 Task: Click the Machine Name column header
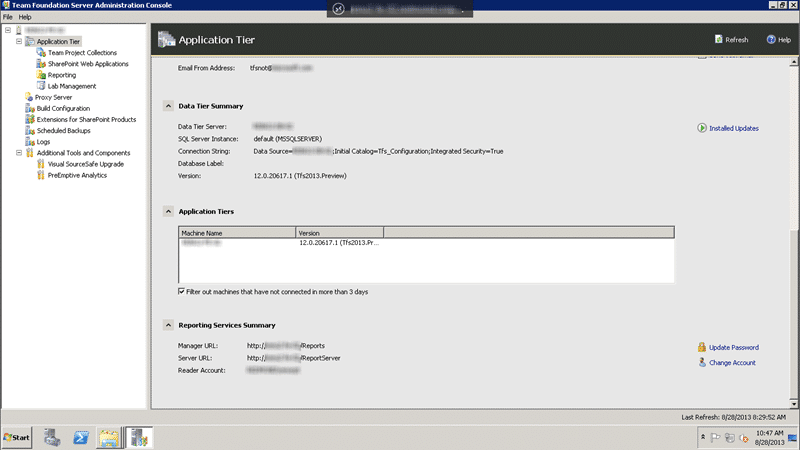pyautogui.click(x=237, y=233)
